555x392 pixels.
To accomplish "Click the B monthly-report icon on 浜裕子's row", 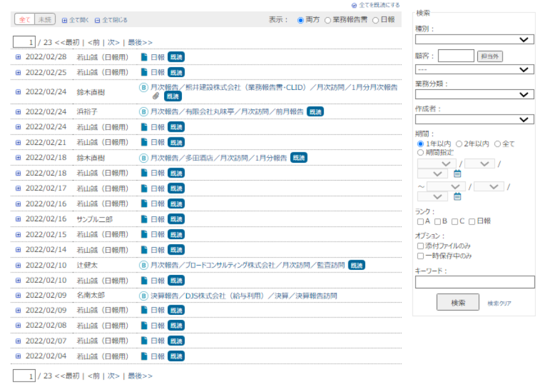I will (143, 112).
